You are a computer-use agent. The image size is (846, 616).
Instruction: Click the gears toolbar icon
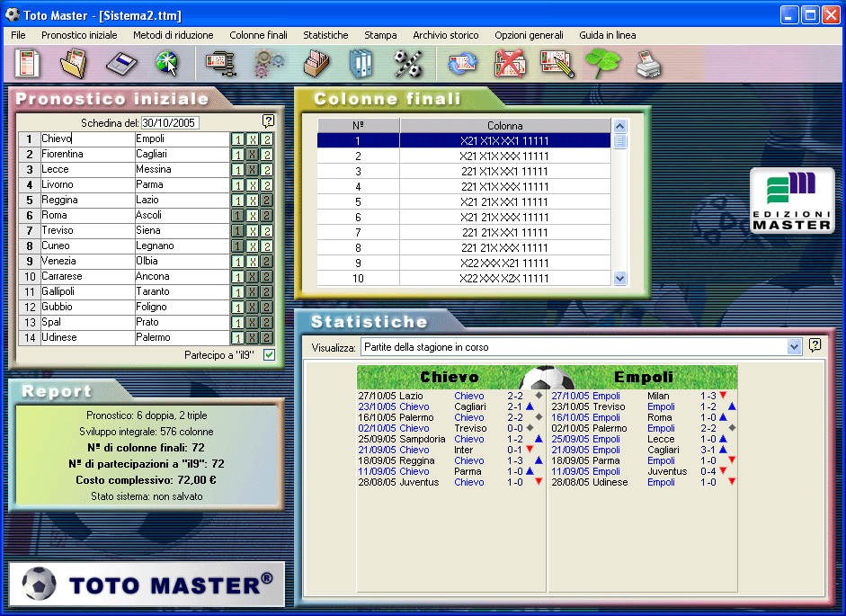268,64
